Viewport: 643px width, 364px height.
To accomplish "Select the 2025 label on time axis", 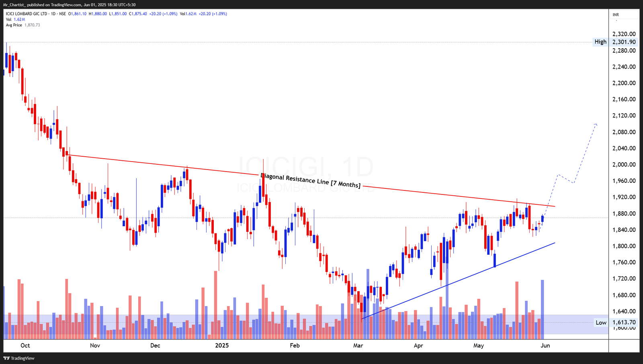I will click(x=221, y=345).
